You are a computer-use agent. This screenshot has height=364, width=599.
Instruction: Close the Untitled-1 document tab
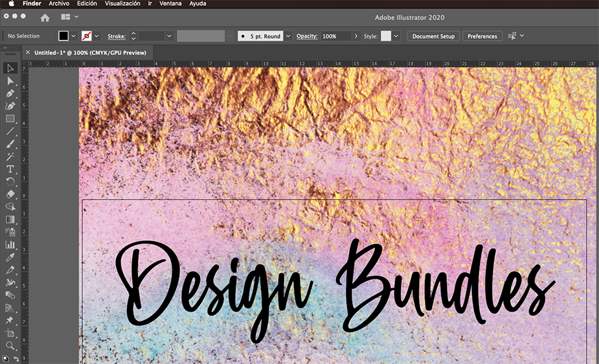tap(27, 52)
